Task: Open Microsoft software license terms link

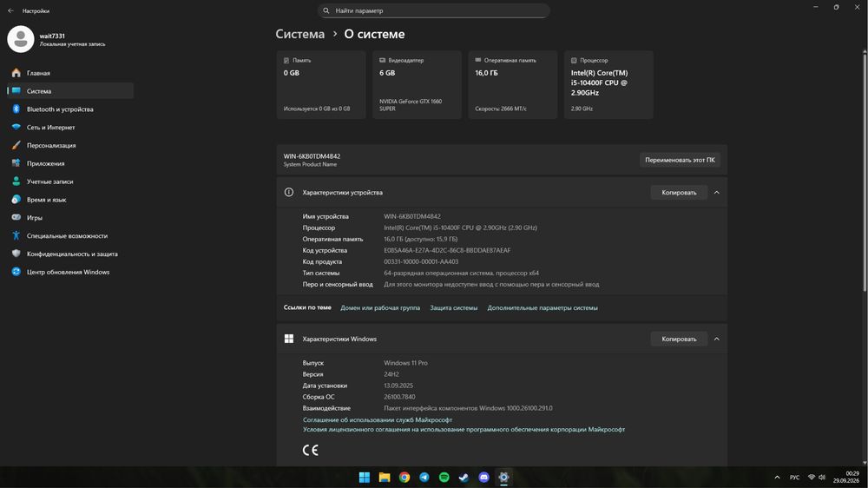Action: coord(464,429)
